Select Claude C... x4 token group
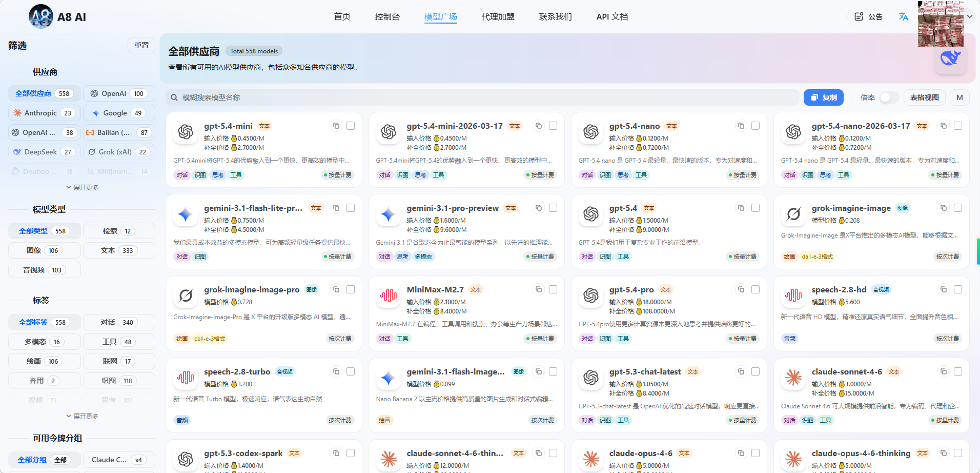Viewport: 980px width, 473px height. (x=119, y=460)
